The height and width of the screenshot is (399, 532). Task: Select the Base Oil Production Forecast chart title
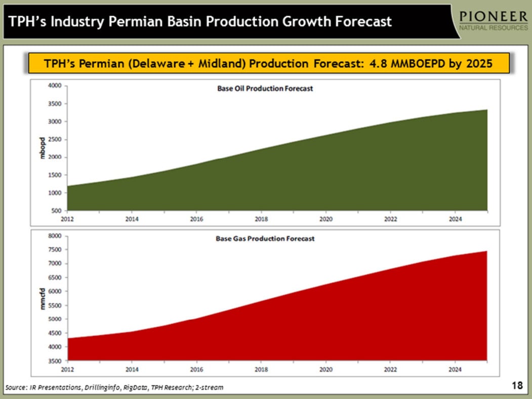[x=261, y=89]
